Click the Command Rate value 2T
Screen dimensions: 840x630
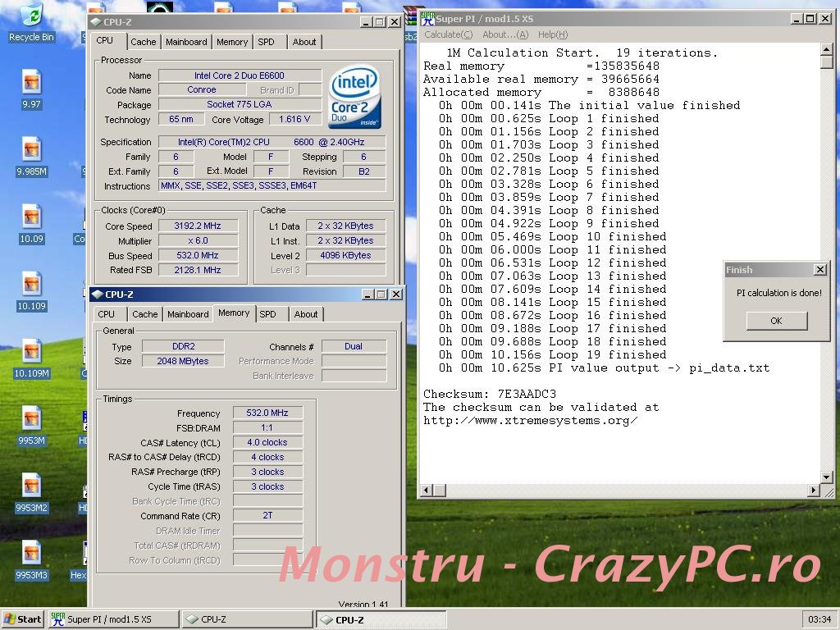tap(267, 515)
